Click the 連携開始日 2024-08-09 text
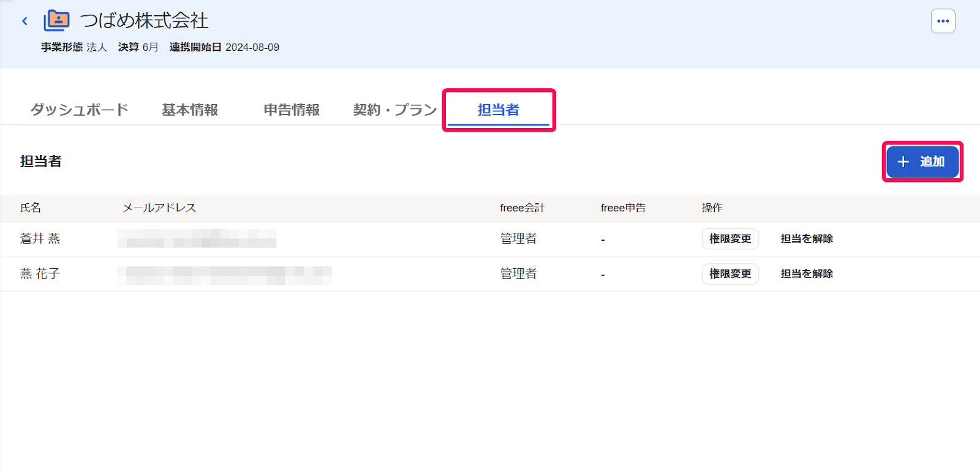Viewport: 980px width, 471px height. [224, 47]
